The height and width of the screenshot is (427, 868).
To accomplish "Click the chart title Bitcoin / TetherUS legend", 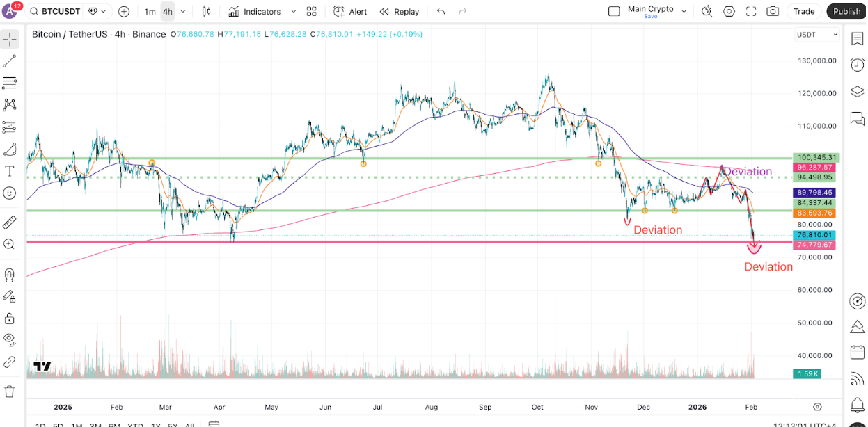I will (99, 34).
